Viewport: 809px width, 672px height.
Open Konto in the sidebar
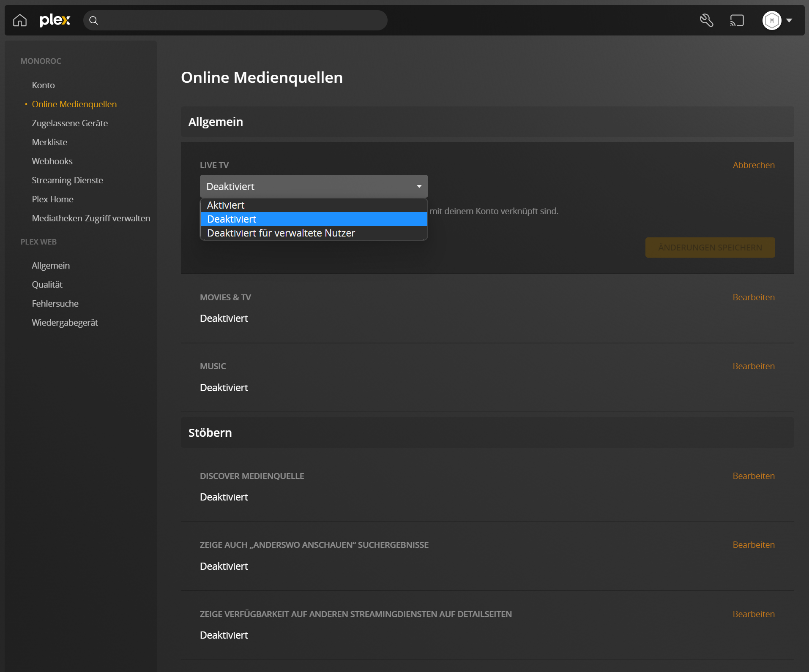43,85
